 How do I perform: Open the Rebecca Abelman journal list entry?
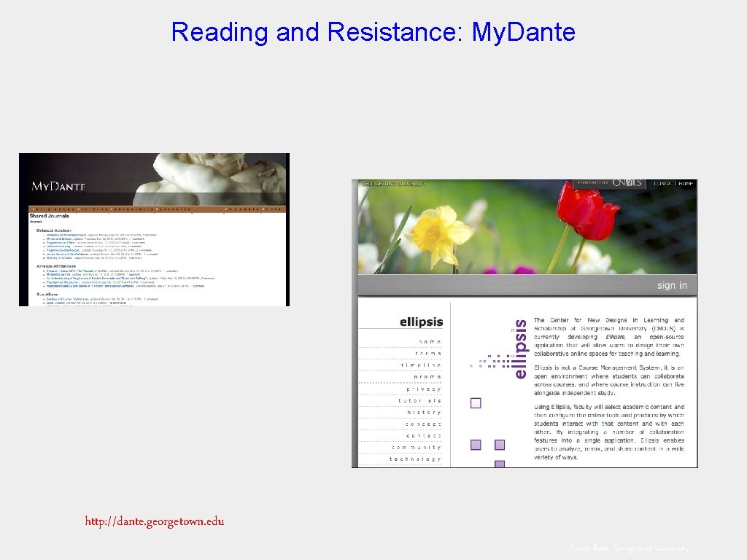pyautogui.click(x=55, y=229)
